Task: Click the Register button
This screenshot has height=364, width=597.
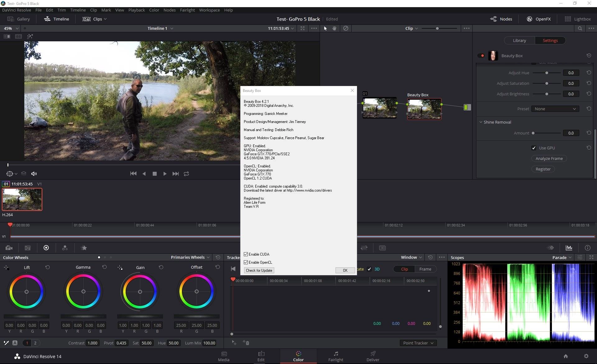Action: 543,169
